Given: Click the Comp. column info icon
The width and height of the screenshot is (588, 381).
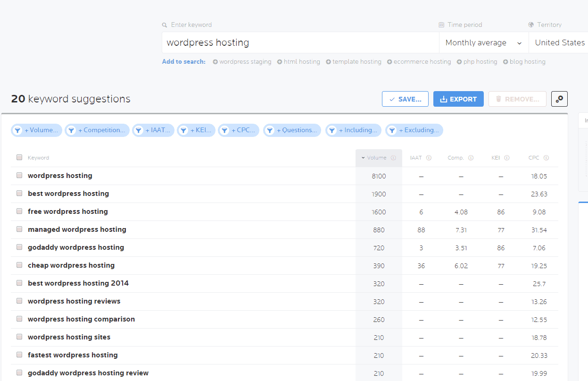Looking at the screenshot, I should [x=471, y=158].
